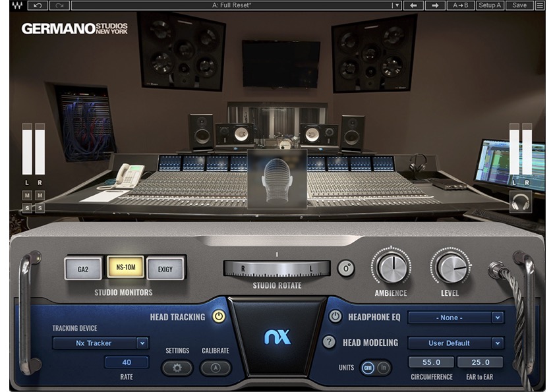555x392 pixels.
Task: Toggle Headphone EQ power button
Action: (336, 316)
